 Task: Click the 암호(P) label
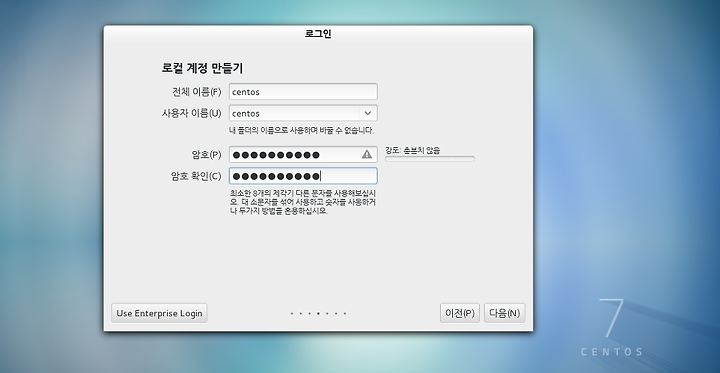tap(206, 155)
